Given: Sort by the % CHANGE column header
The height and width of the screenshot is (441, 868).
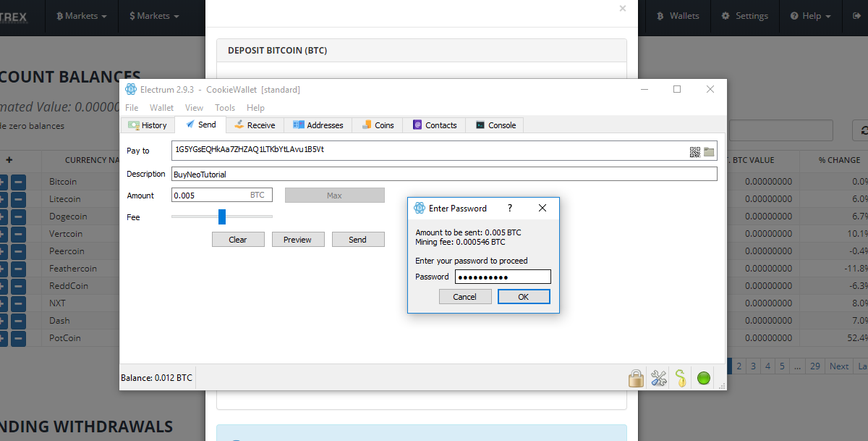Looking at the screenshot, I should pyautogui.click(x=839, y=160).
